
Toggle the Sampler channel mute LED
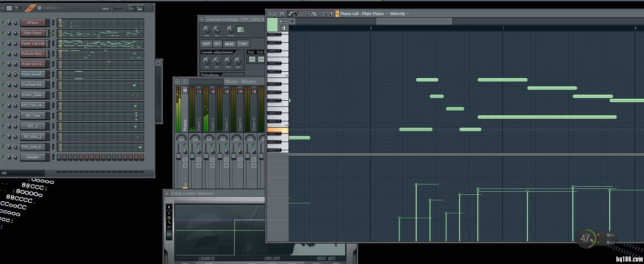3,157
